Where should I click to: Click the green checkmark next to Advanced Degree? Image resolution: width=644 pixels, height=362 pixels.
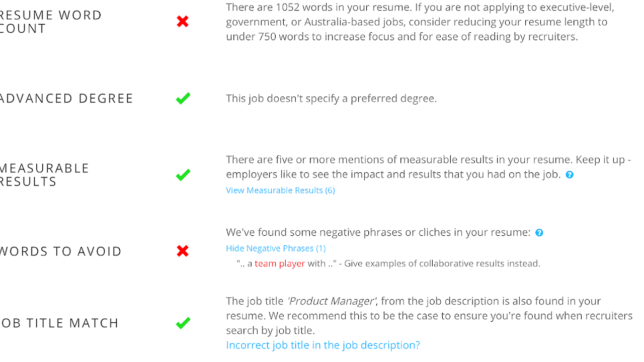click(183, 98)
